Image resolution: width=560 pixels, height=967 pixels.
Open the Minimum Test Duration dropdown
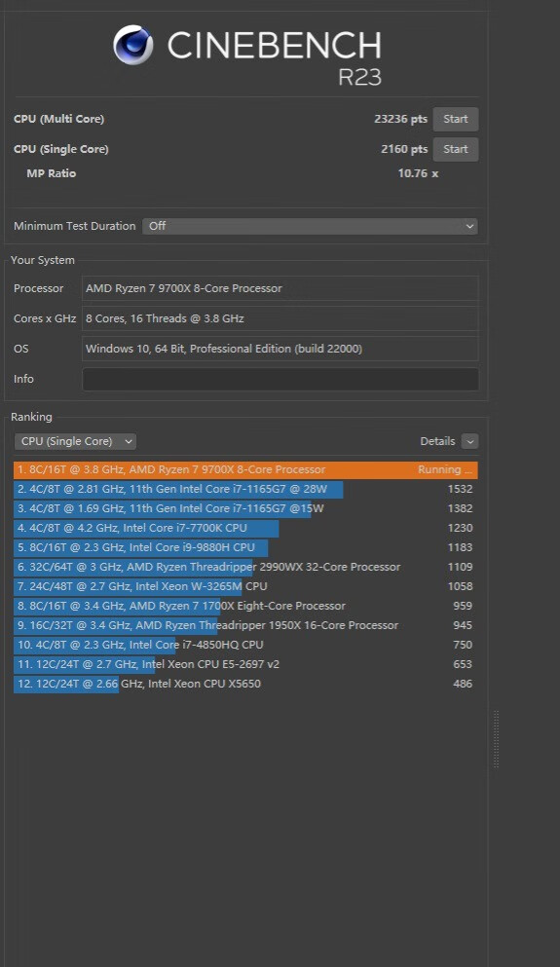point(310,226)
